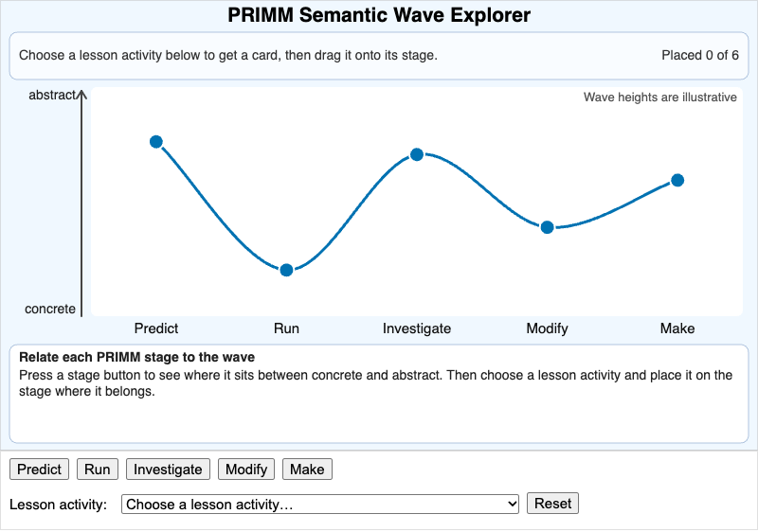Click the 'Relate each PRIMM stage to the wave' heading

tap(136, 357)
